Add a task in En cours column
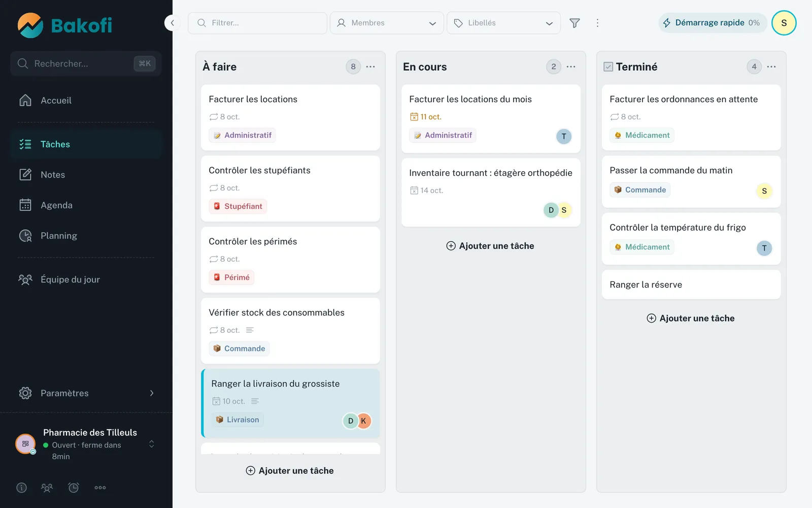The width and height of the screenshot is (812, 508). tap(490, 246)
